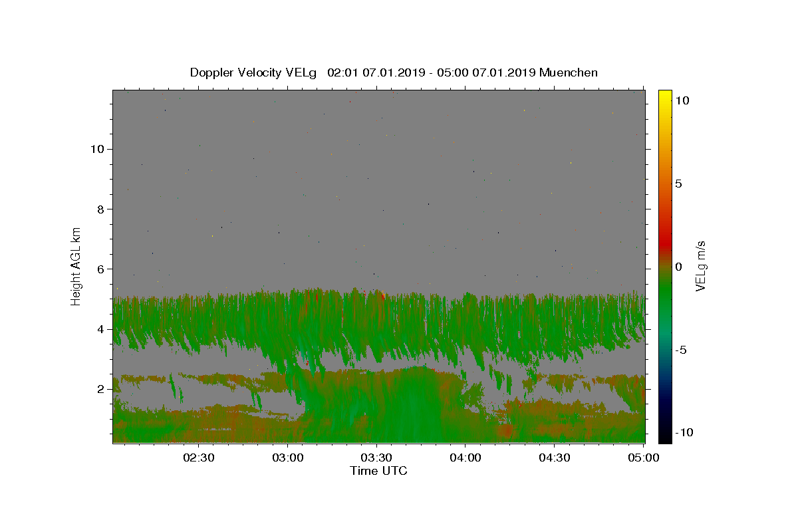Image resolution: width=798 pixels, height=532 pixels.
Task: Click the colorbar tick label -5
Action: (680, 350)
